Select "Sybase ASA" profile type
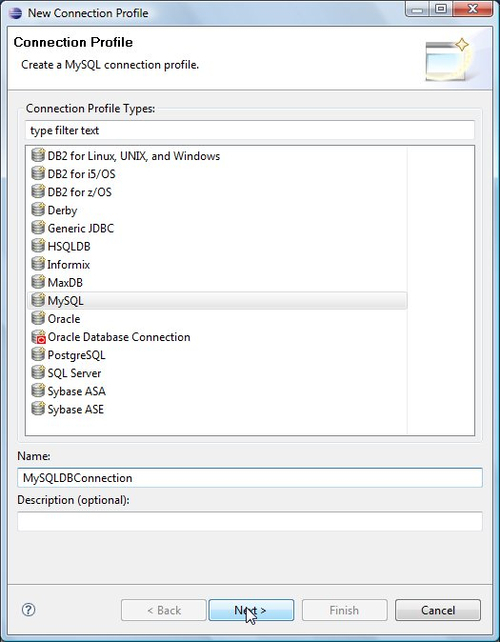 click(x=77, y=391)
